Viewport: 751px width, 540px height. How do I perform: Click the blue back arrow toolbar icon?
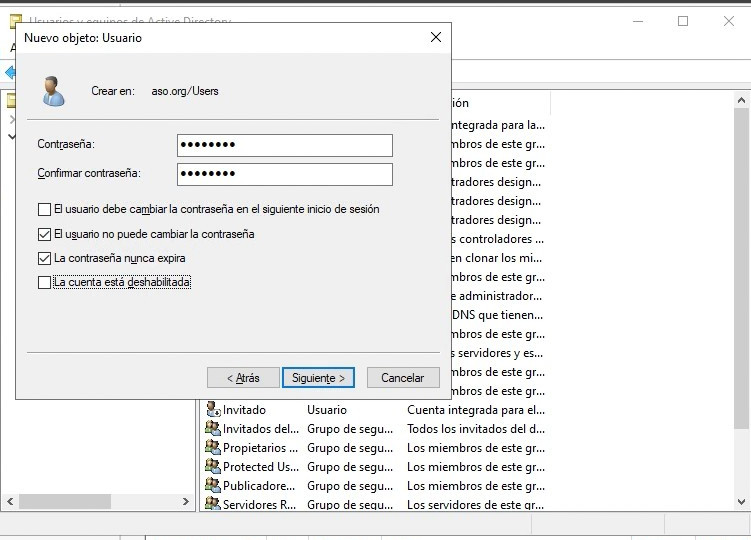9,72
